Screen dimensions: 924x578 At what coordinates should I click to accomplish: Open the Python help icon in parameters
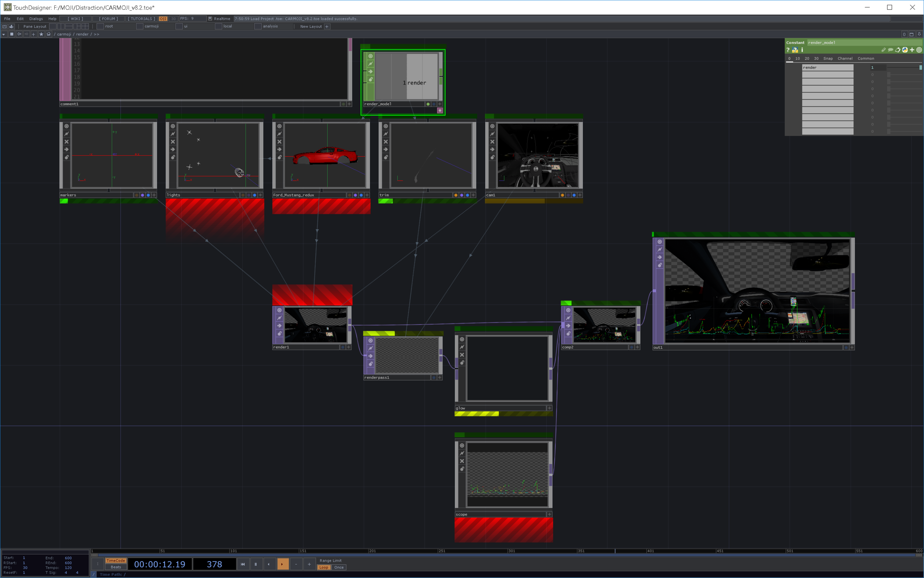pyautogui.click(x=795, y=50)
